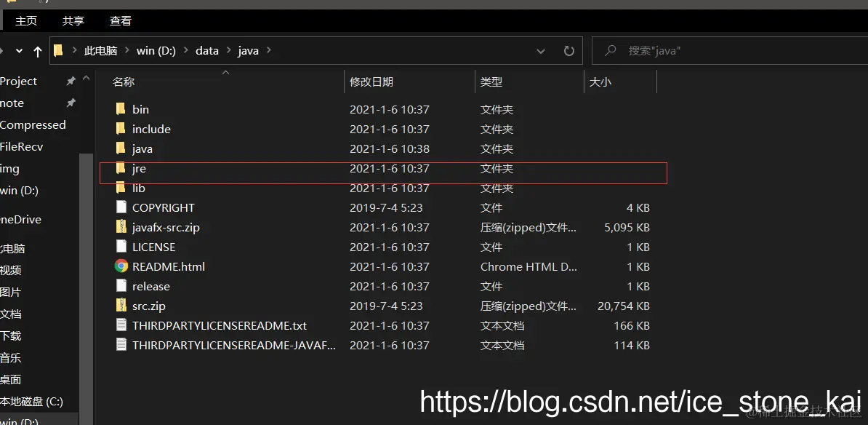Image resolution: width=868 pixels, height=425 pixels.
Task: Click the refresh icon beside the address bar
Action: (570, 50)
